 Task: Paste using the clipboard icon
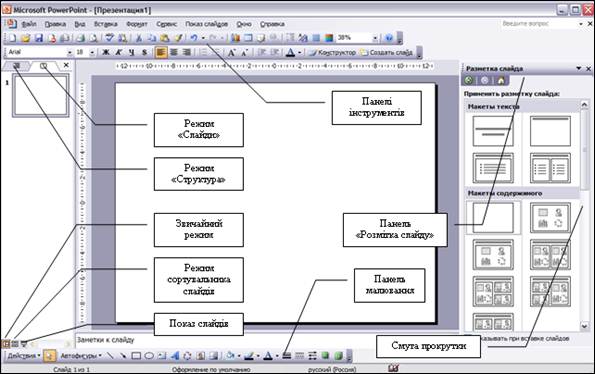point(164,38)
